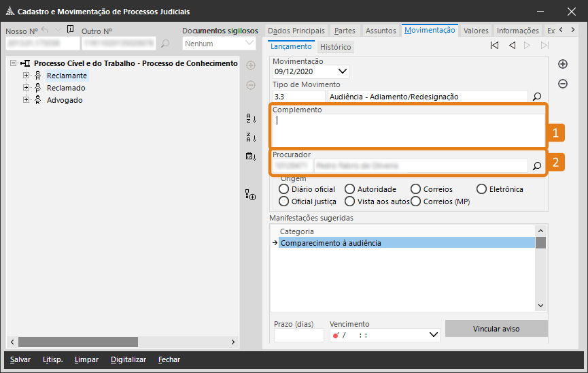Open the Movimentação date dropdown
588x373 pixels.
coord(342,71)
